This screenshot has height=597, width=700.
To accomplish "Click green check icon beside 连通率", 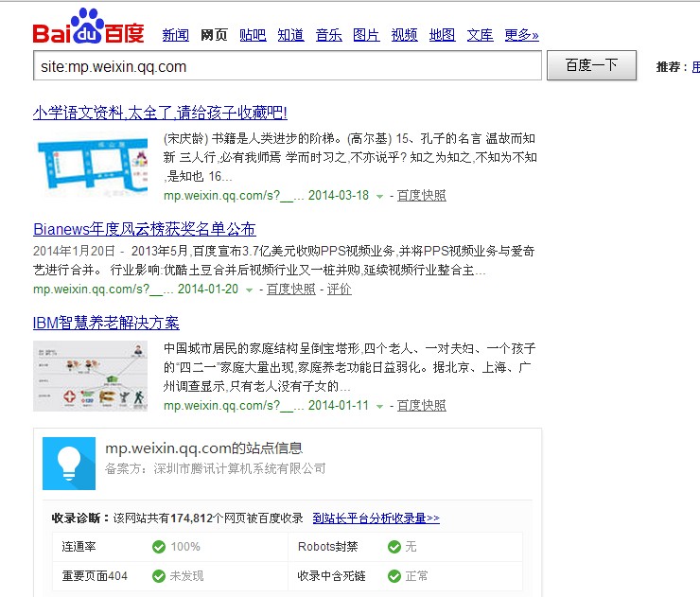I will click(159, 547).
